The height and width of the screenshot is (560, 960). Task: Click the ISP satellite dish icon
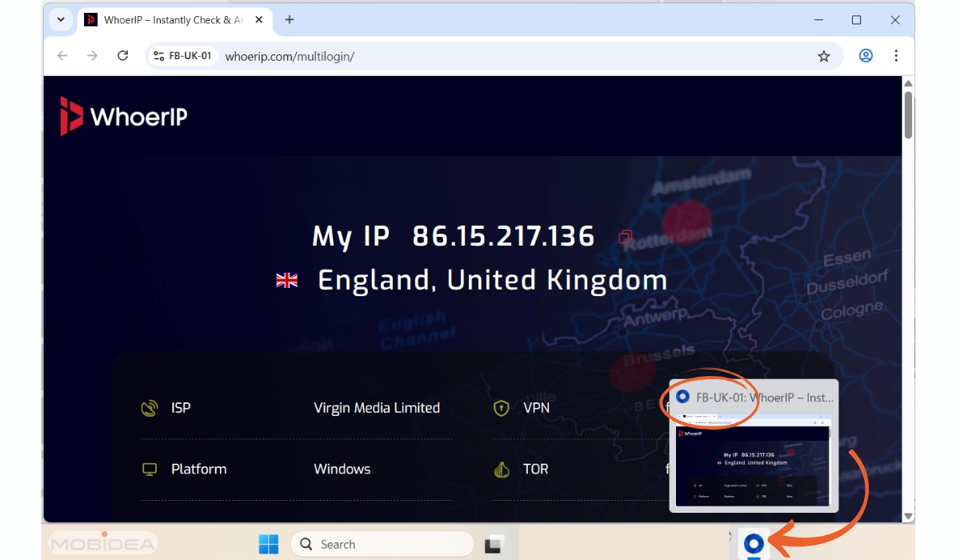149,407
